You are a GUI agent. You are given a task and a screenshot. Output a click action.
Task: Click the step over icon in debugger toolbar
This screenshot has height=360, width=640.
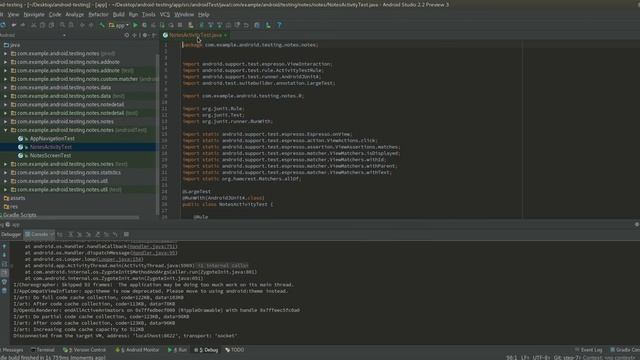[x=71, y=235]
